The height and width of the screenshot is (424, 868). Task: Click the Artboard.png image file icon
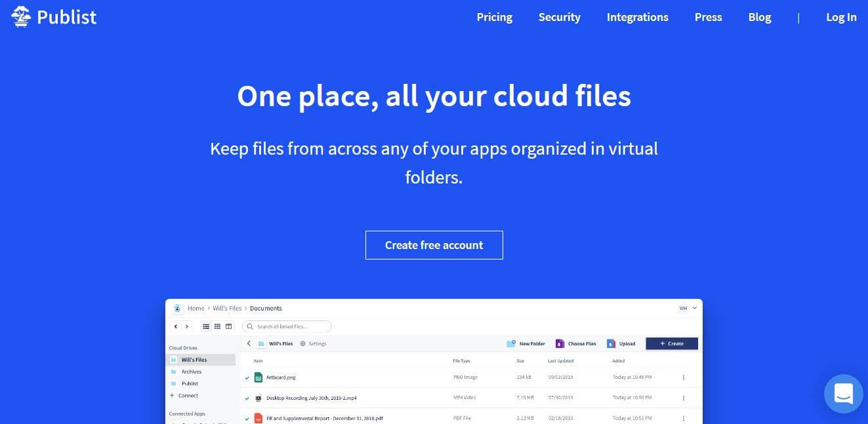258,377
